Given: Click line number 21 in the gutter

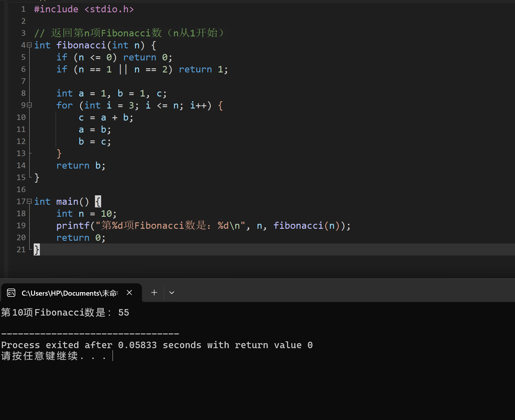Looking at the screenshot, I should click(21, 250).
